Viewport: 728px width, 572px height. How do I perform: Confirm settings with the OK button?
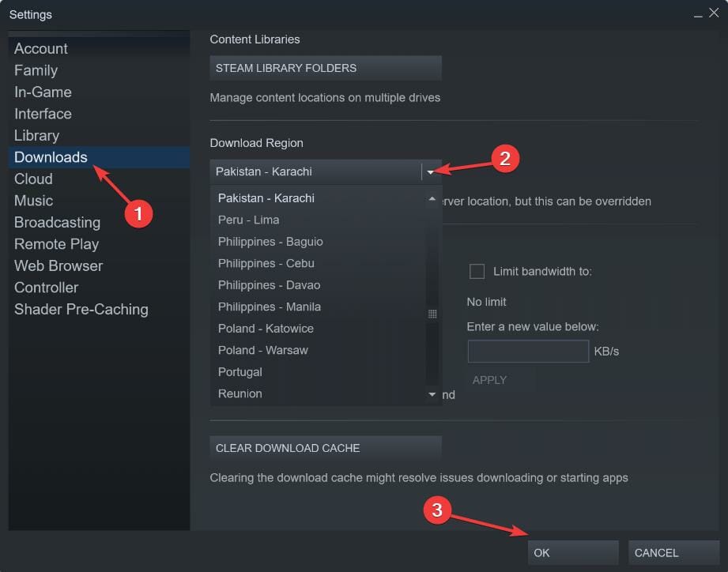[x=573, y=553]
